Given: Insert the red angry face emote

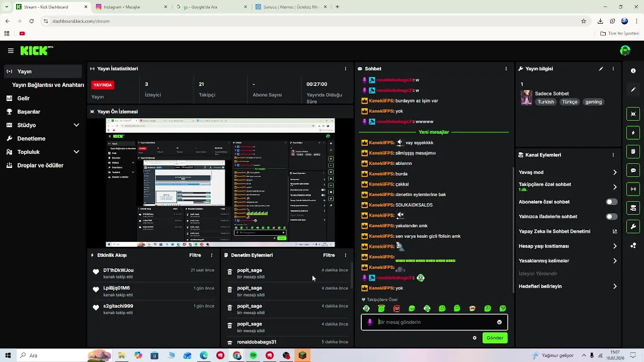Looking at the screenshot, I should [x=396, y=309].
